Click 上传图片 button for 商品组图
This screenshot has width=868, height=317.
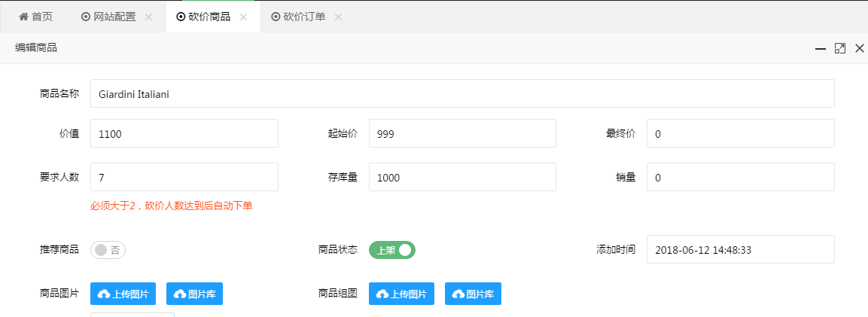point(401,294)
